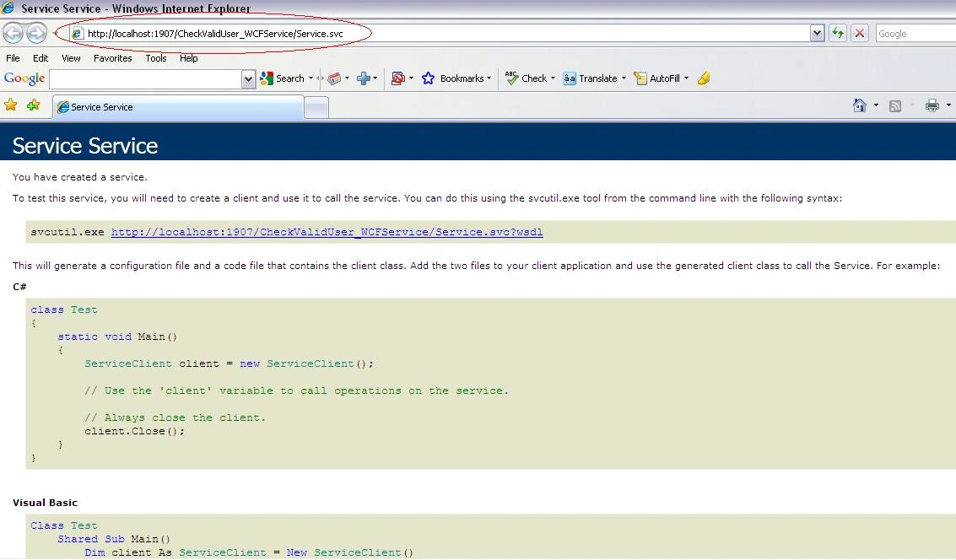Click the Add to Favorites star-plus icon
Screen dimensions: 956x560
click(33, 105)
